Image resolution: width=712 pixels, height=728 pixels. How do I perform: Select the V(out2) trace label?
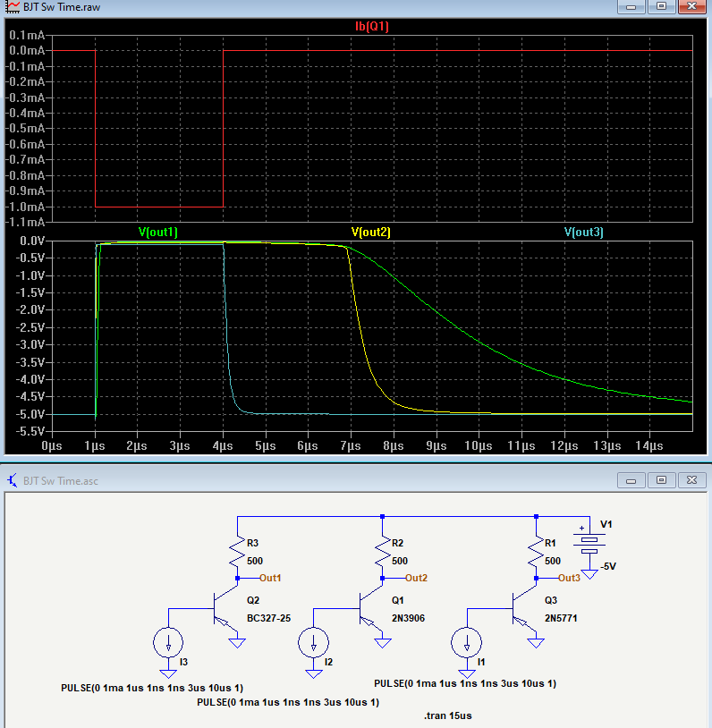point(370,233)
